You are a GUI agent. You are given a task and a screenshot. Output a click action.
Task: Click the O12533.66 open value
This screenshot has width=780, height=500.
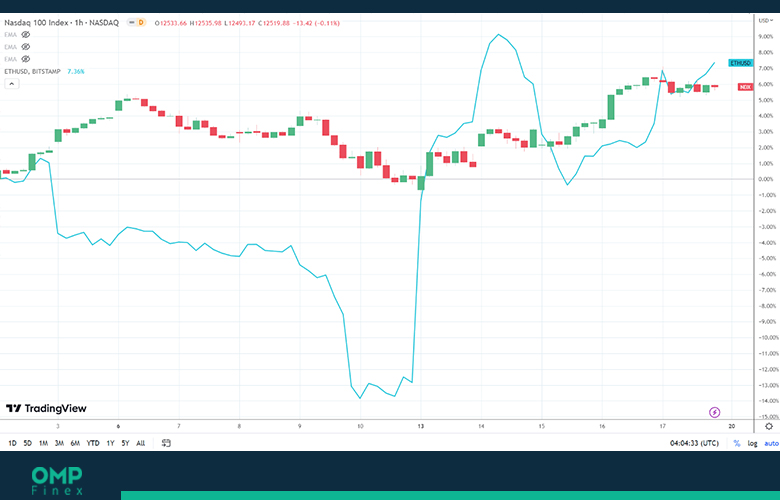click(171, 23)
